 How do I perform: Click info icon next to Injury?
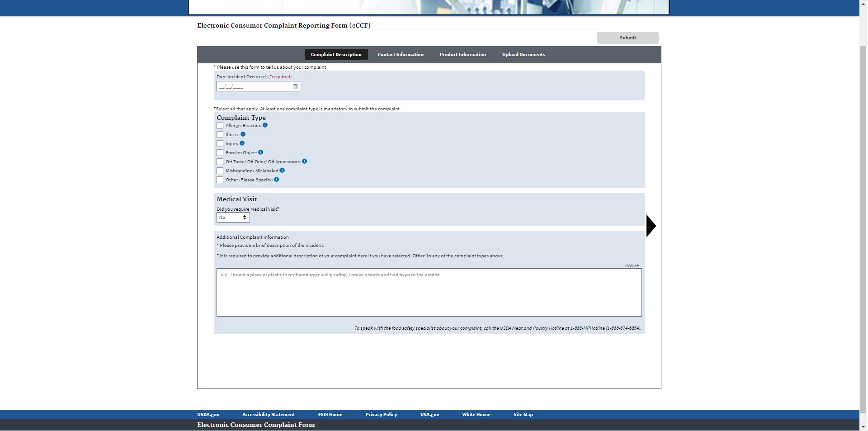[x=242, y=143]
